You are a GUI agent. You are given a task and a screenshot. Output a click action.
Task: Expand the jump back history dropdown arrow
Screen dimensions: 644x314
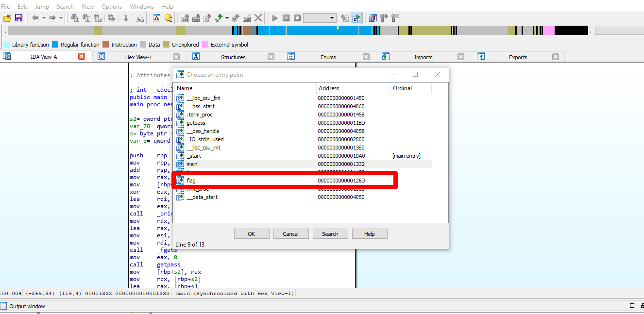[44, 18]
